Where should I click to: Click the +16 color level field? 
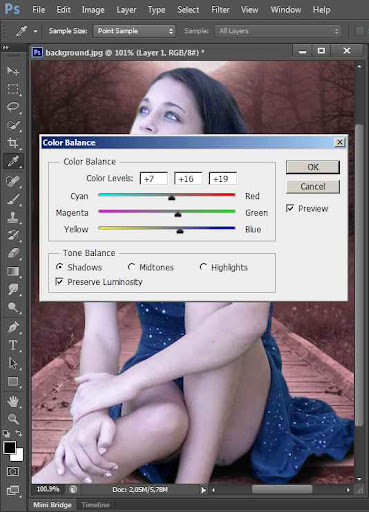(188, 179)
